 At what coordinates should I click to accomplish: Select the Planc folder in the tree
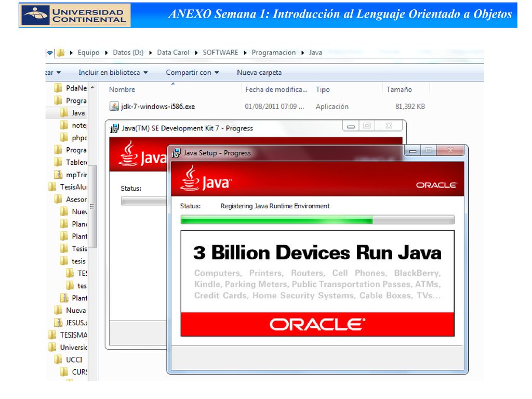(79, 224)
